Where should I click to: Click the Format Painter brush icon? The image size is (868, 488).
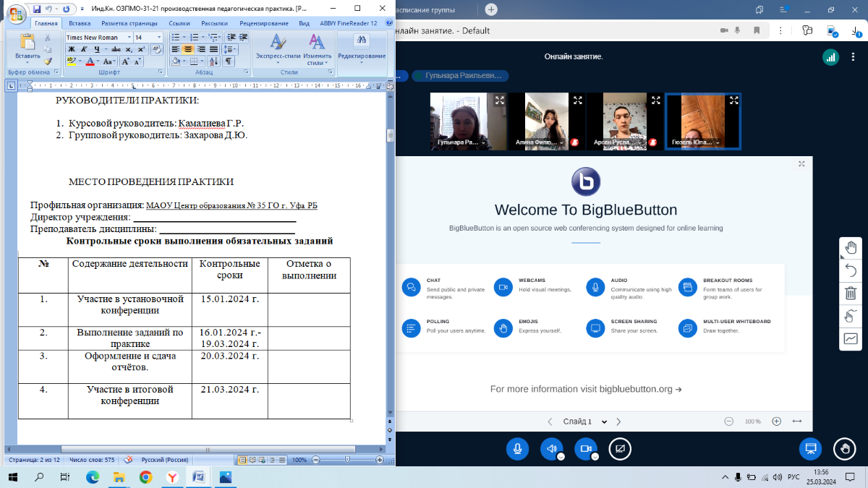48,61
